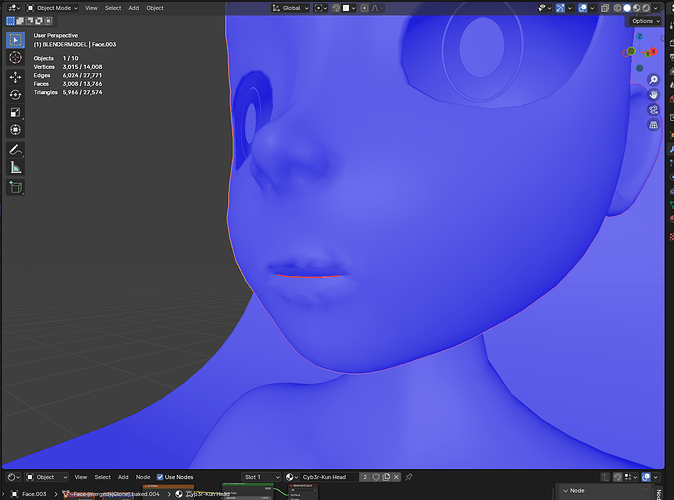This screenshot has height=500, width=674.
Task: Click the Pan view hand icon
Action: [653, 95]
